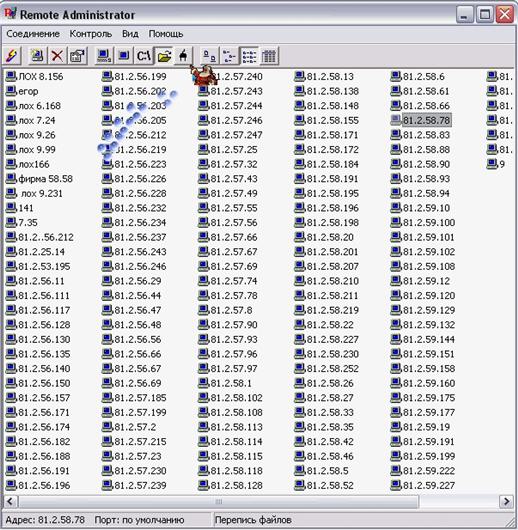Image resolution: width=518 pixels, height=530 pixels.
Task: Click the lightning bolt Connect icon
Action: (x=12, y=56)
